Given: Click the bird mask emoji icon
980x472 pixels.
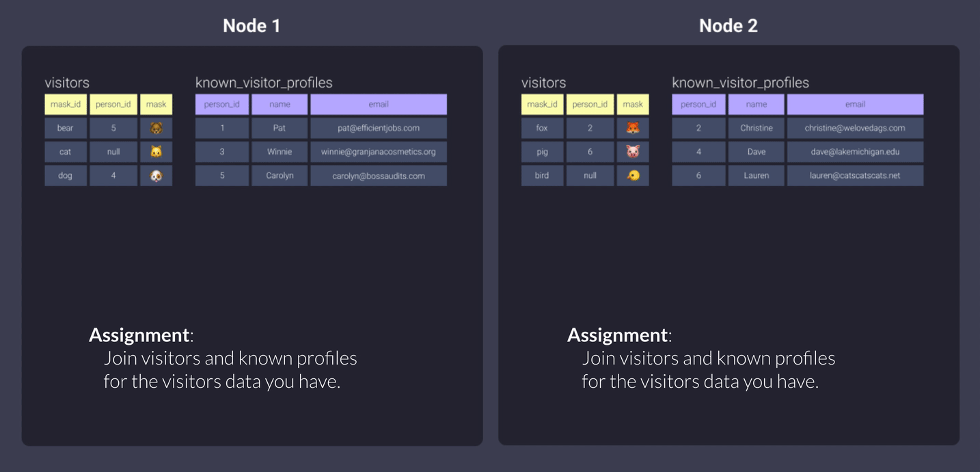Looking at the screenshot, I should (633, 176).
